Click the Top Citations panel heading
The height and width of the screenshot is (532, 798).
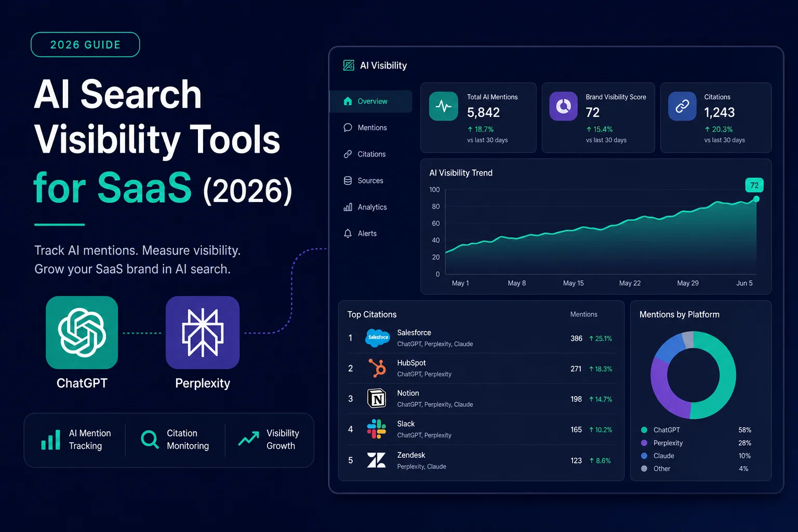(372, 314)
